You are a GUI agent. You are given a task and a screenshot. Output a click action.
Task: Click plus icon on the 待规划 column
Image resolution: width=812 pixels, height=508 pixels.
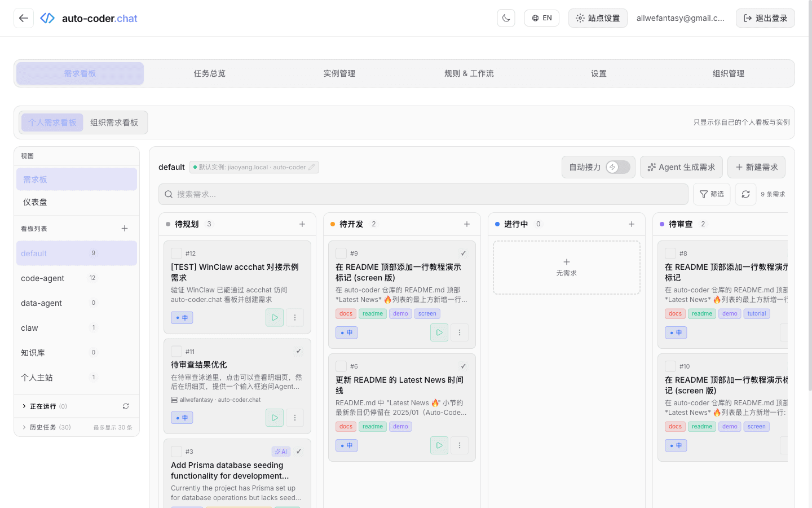coord(302,224)
